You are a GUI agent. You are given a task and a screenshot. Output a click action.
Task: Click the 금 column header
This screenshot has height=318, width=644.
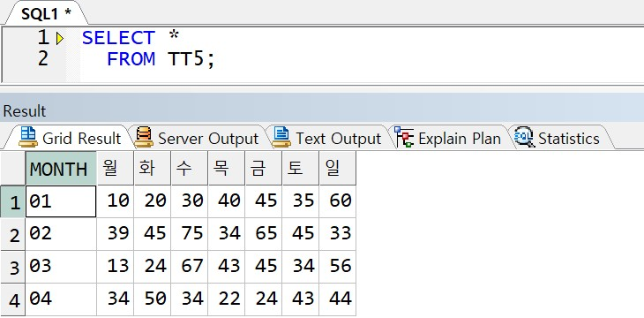(x=263, y=168)
